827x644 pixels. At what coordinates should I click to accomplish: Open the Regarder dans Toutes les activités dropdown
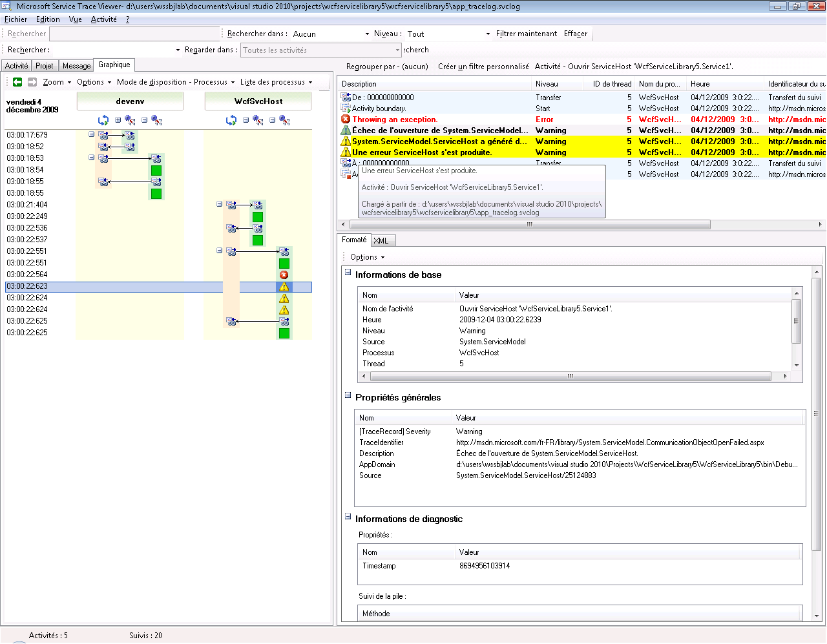pyautogui.click(x=397, y=50)
